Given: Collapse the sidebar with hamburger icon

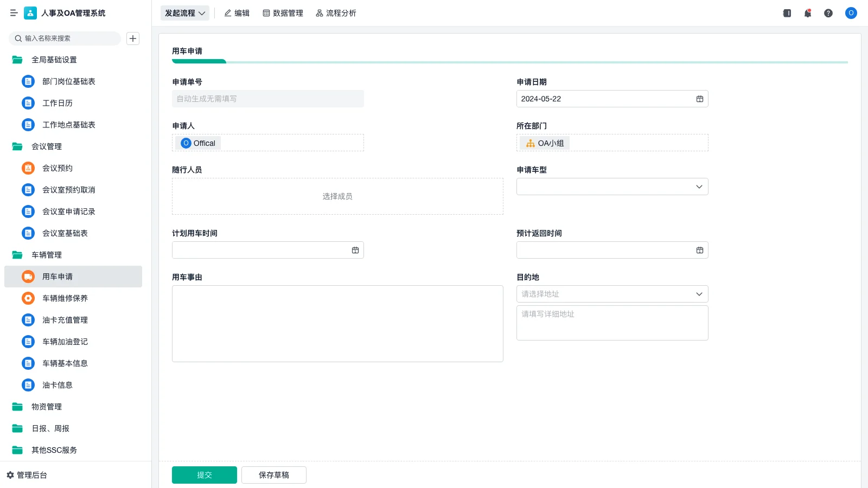Looking at the screenshot, I should coord(14,13).
